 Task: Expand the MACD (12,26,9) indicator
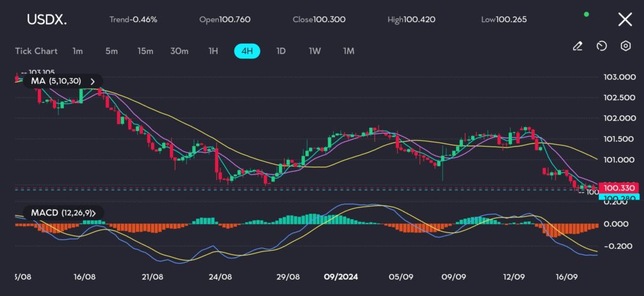(x=102, y=213)
